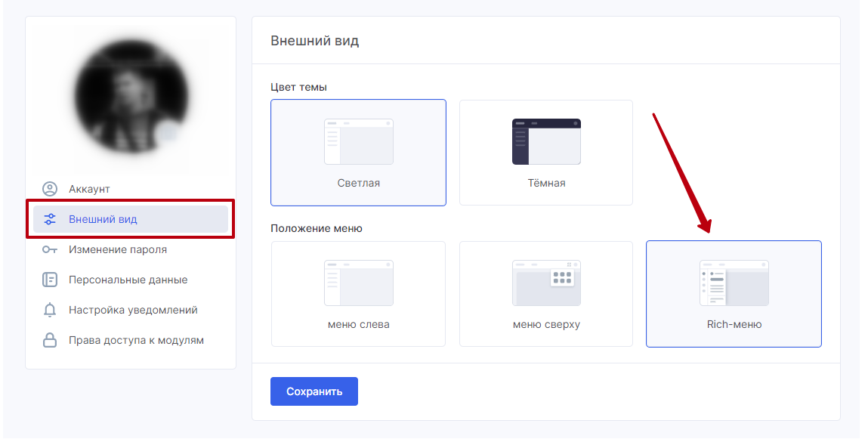This screenshot has height=439, width=868.
Task: Click the account user icon
Action: (50, 189)
